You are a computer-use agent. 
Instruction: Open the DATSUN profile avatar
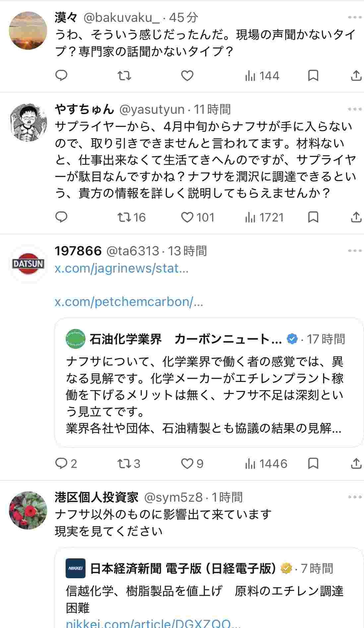[x=28, y=264]
